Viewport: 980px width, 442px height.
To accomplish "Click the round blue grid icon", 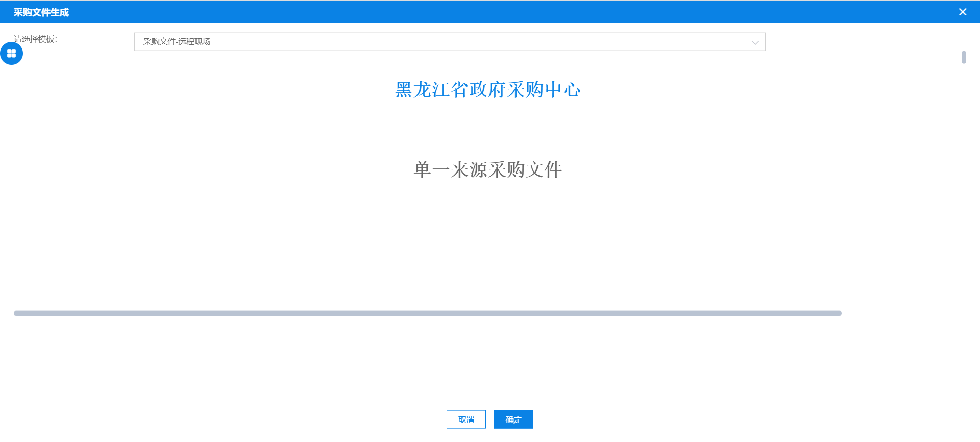I will 11,53.
